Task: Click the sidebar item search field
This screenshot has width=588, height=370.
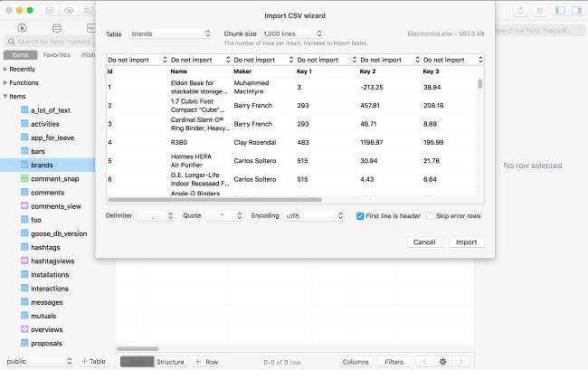Action: [49, 42]
